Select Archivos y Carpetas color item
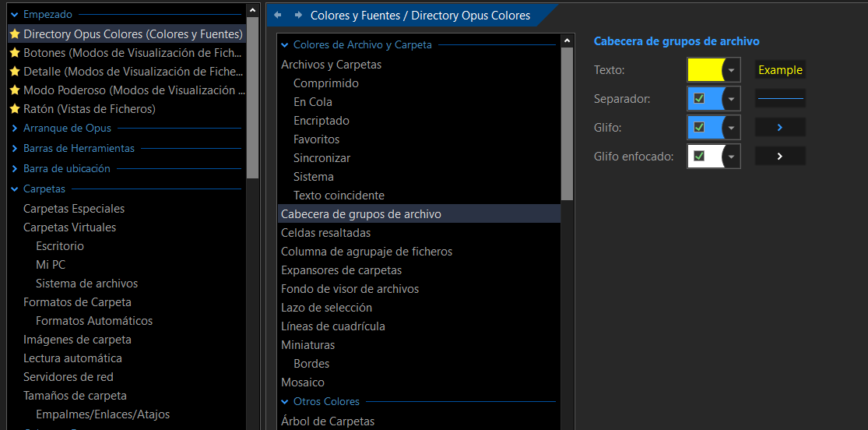This screenshot has width=868, height=430. [x=331, y=65]
